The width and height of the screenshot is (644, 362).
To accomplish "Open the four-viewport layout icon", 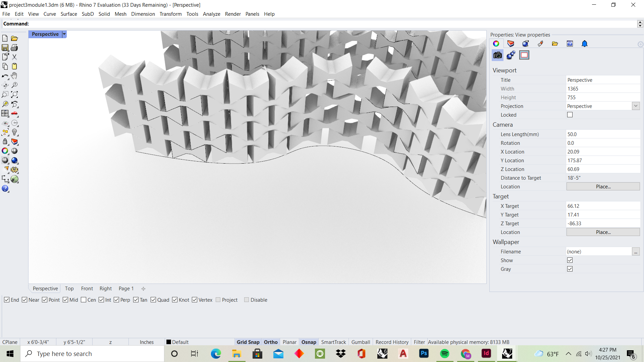I will point(5,114).
